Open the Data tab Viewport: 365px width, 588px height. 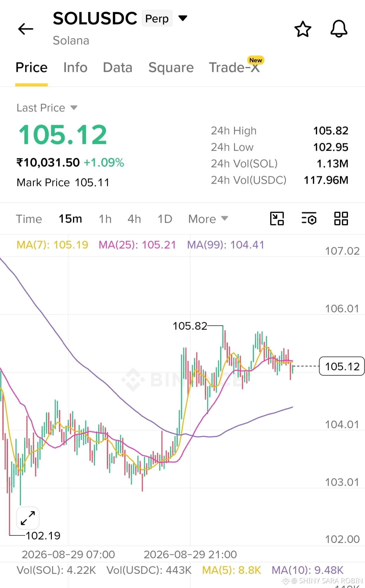(x=117, y=67)
